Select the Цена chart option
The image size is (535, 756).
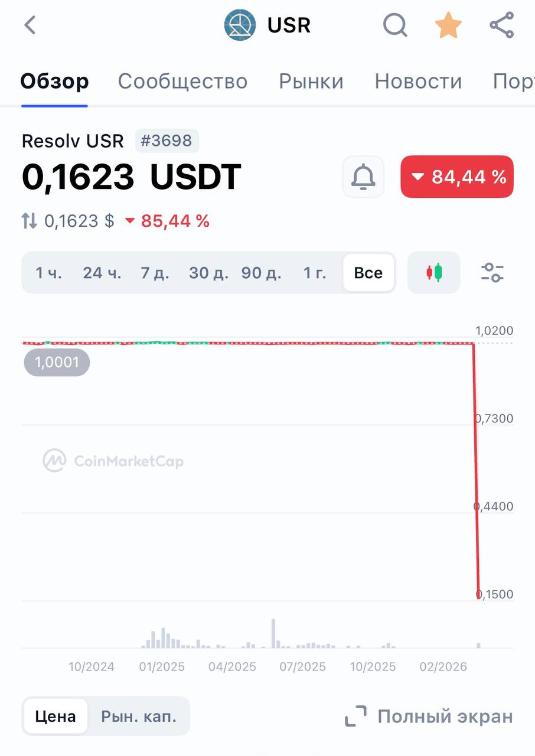click(x=56, y=716)
